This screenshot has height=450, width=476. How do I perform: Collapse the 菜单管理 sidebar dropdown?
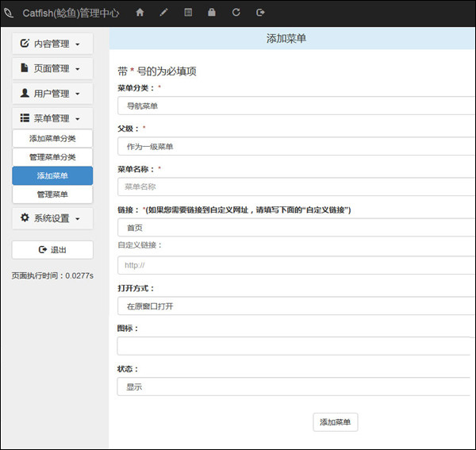(52, 118)
